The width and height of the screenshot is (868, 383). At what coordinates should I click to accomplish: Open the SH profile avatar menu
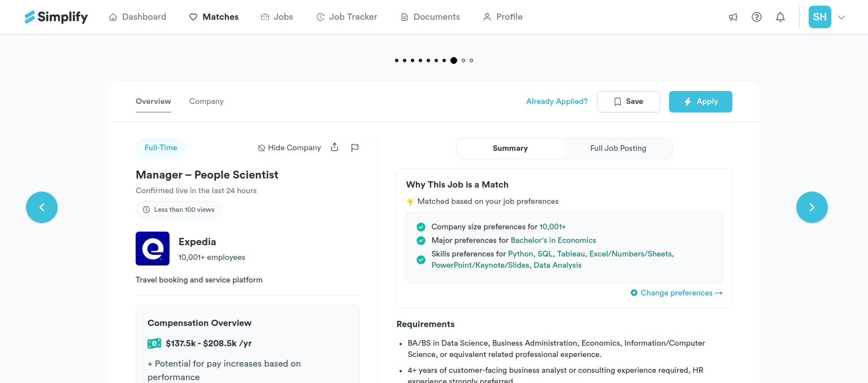pyautogui.click(x=819, y=17)
